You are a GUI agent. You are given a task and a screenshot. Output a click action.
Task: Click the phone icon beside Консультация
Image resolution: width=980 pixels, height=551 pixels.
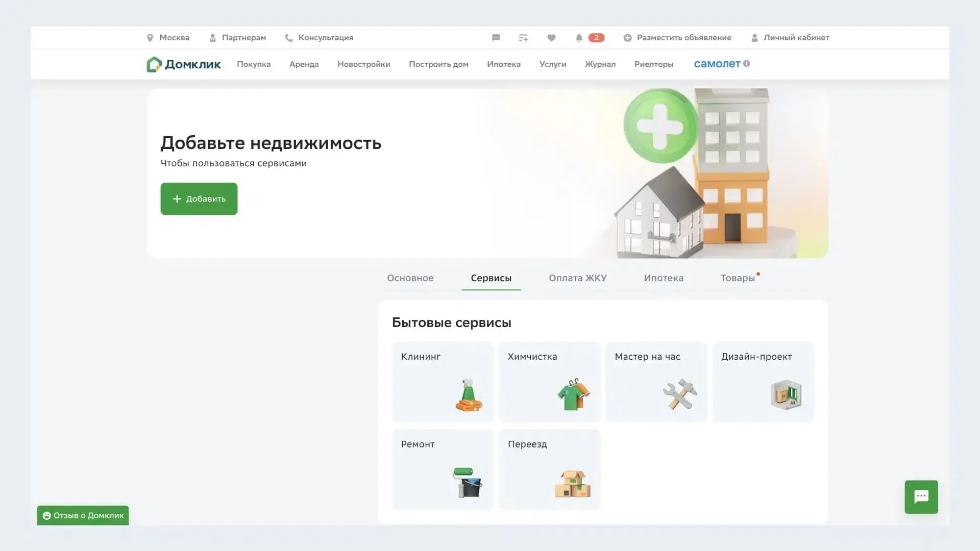point(289,38)
